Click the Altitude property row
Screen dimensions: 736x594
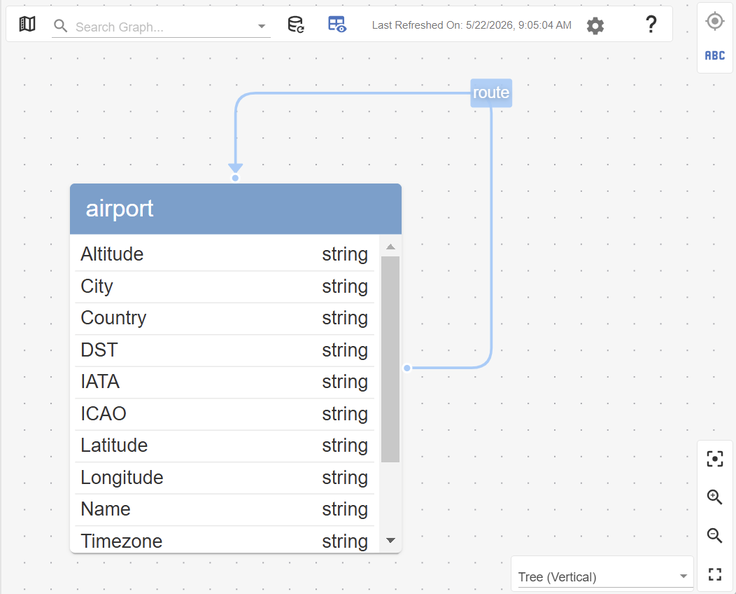click(x=224, y=254)
